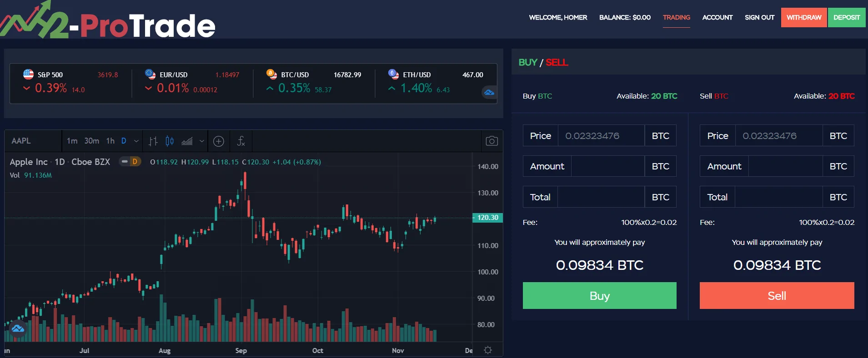Click the ETH/USD ticker name
Image resolution: width=868 pixels, height=358 pixels.
point(416,75)
